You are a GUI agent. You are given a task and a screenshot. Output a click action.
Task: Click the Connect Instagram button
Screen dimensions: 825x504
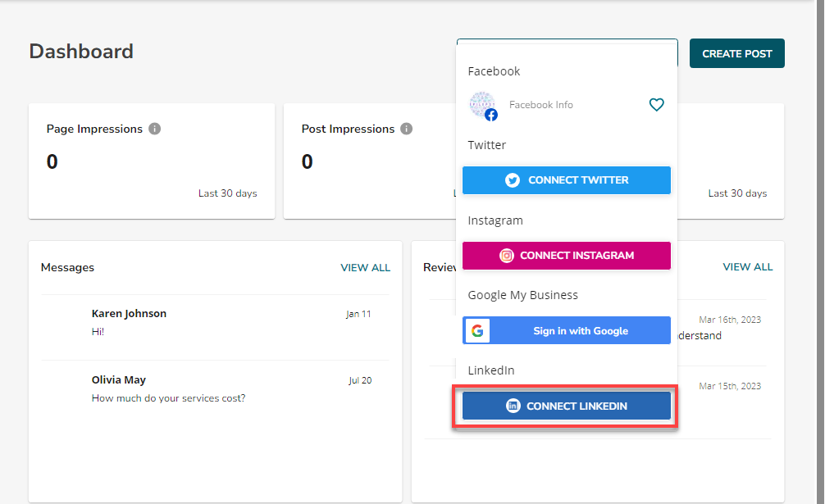(x=566, y=256)
